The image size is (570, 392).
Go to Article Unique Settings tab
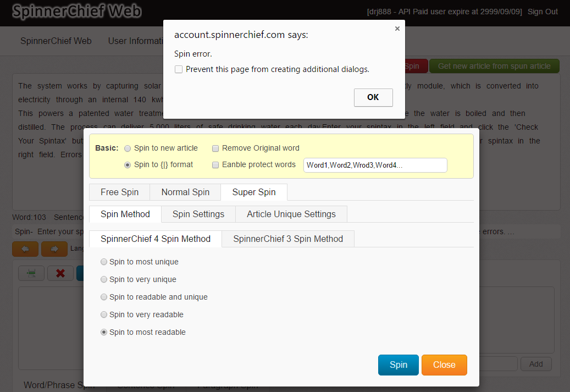291,214
